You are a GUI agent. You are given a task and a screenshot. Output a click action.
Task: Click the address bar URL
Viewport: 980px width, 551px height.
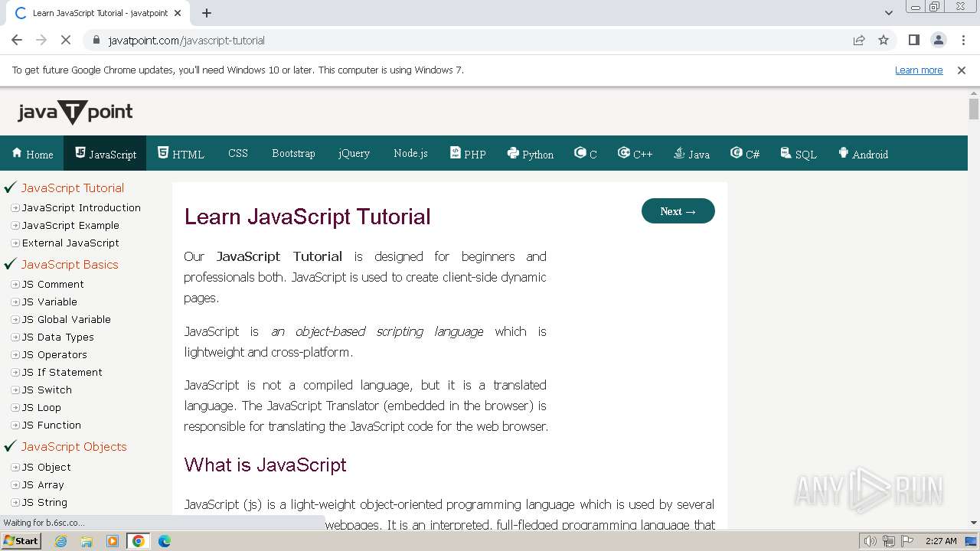[x=187, y=41]
